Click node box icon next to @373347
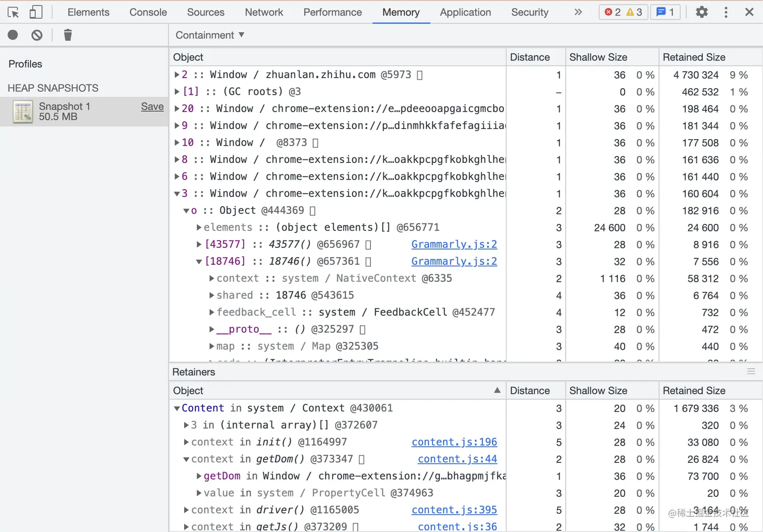This screenshot has width=763, height=532. 361,459
